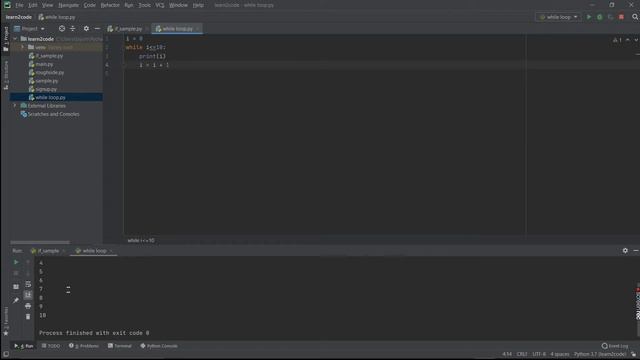Viewport: 640px width, 360px height.
Task: Toggle the Favorites side tool window button
Action: 6,321
